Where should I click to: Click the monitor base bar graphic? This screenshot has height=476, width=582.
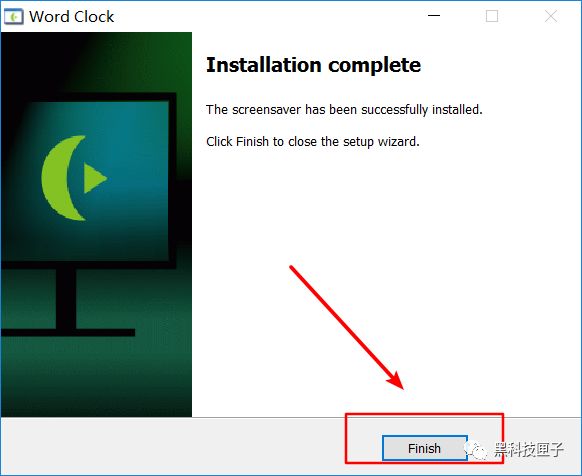point(68,332)
